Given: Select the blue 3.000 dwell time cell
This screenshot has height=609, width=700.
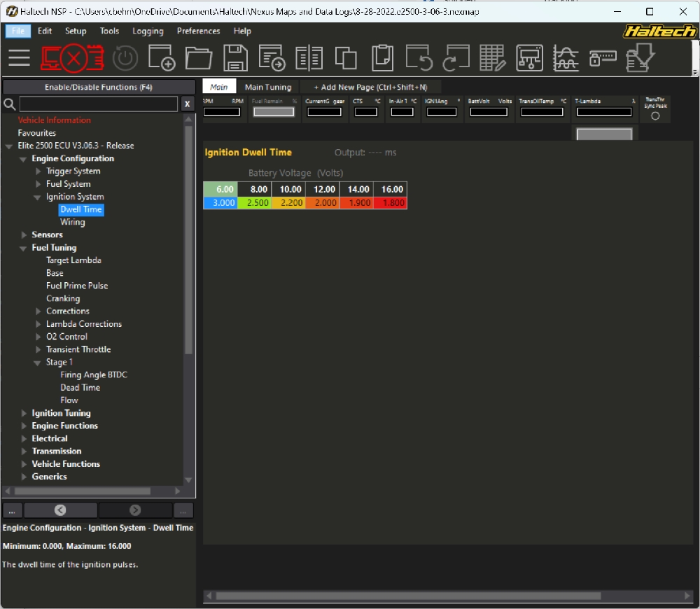Looking at the screenshot, I should (220, 203).
